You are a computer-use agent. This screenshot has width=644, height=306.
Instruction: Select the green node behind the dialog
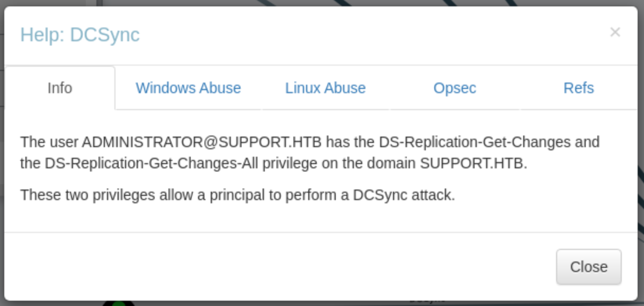point(119,304)
